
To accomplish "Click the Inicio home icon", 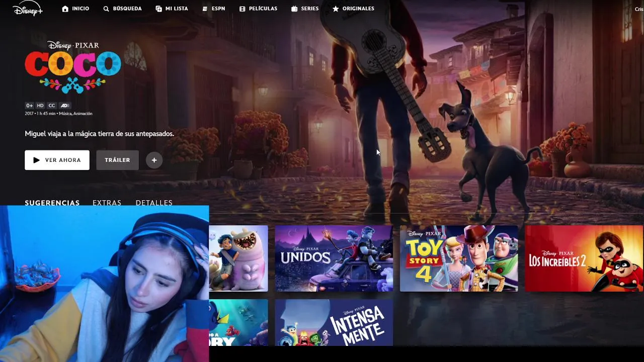I will [x=65, y=9].
